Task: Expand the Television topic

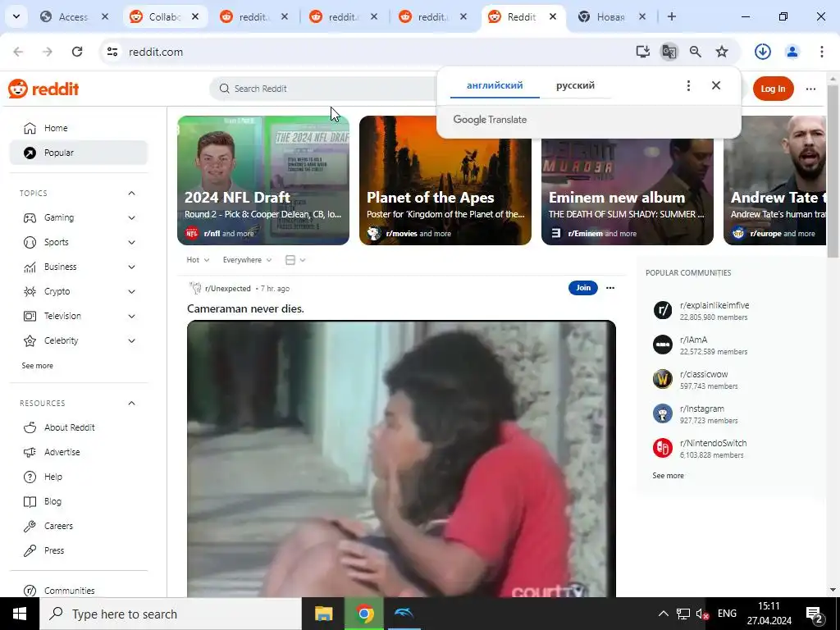Action: pyautogui.click(x=132, y=316)
